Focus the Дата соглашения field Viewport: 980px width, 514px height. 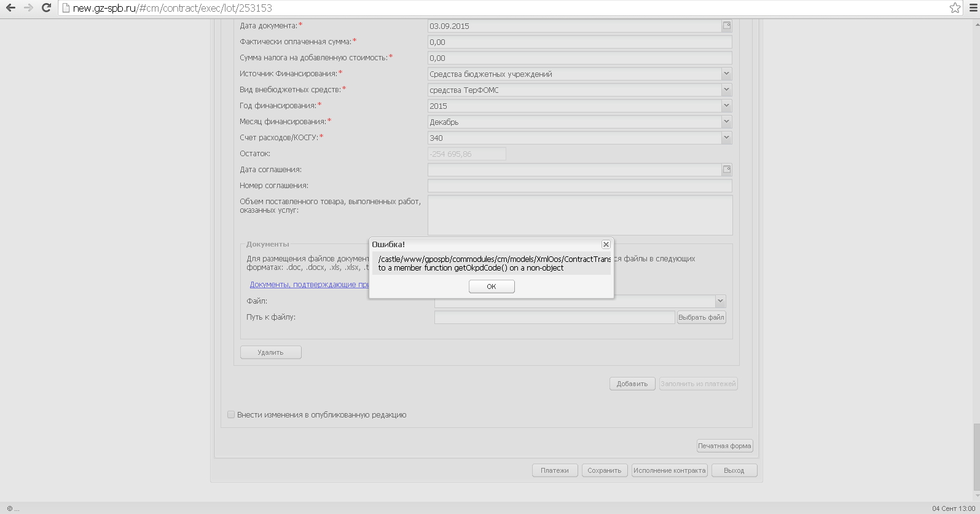click(x=574, y=170)
